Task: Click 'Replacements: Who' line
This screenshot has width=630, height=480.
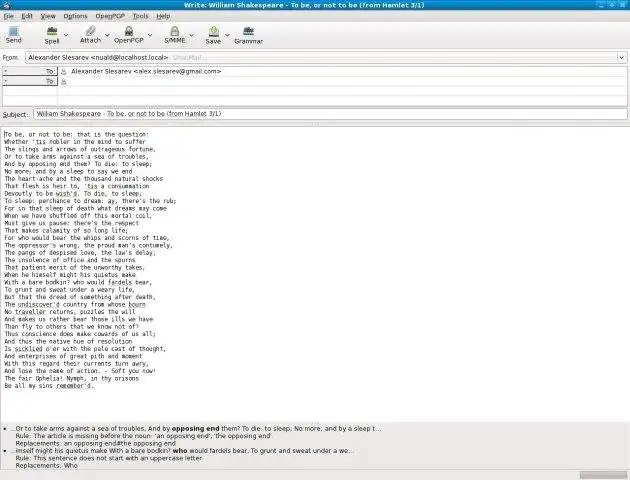Action: tap(47, 466)
